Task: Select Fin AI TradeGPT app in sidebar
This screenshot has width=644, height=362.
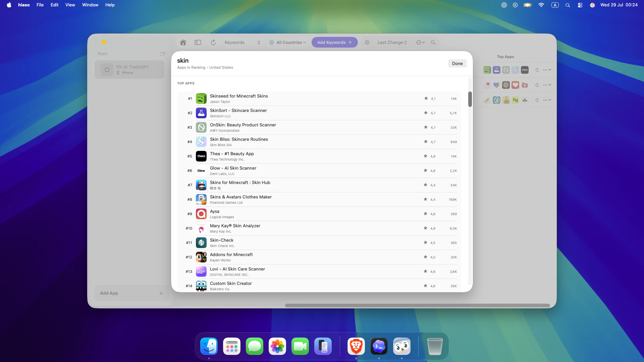Action: (x=129, y=70)
